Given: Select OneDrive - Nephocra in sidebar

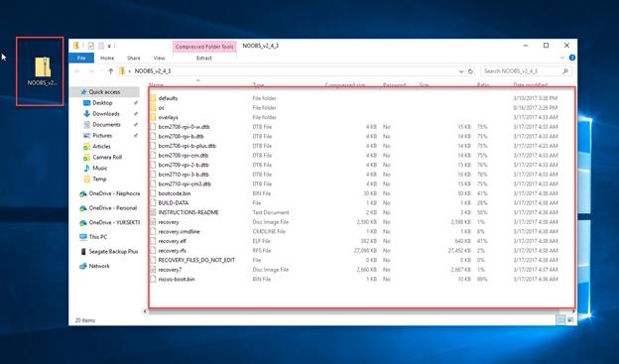Looking at the screenshot, I should pyautogui.click(x=114, y=193).
